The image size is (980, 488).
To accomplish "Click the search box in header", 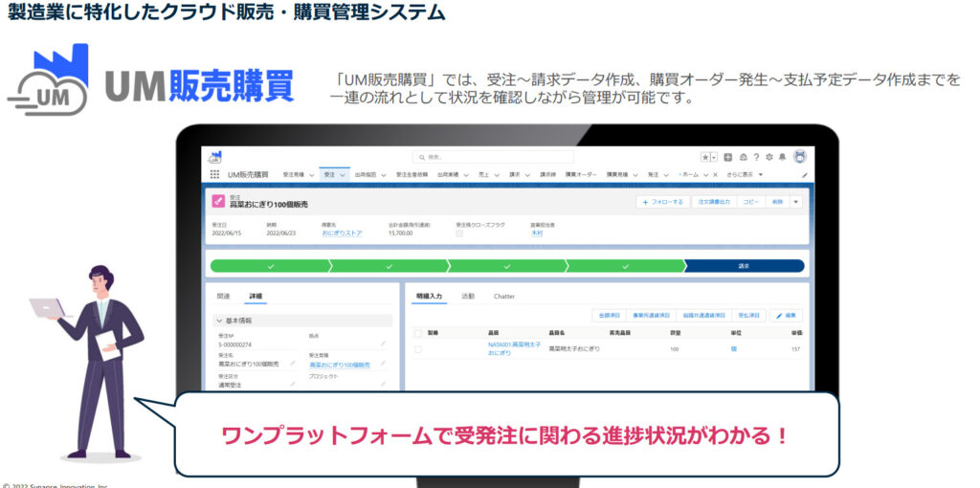I will (493, 158).
